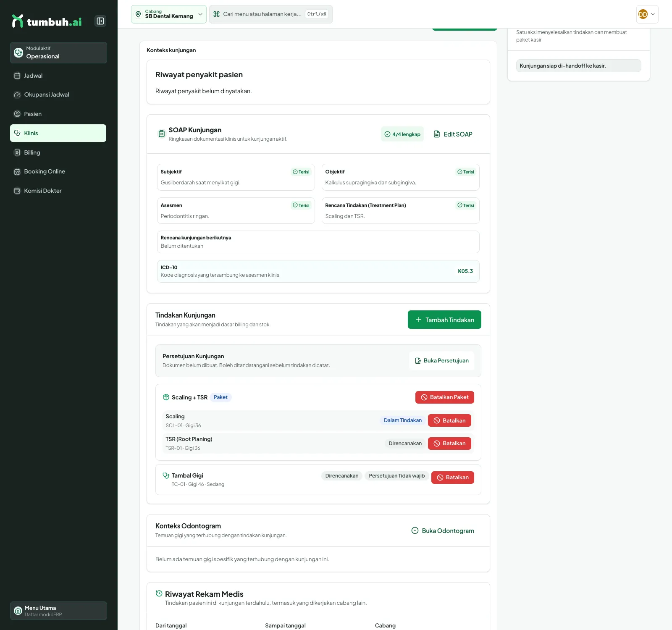Navigate to Billing
The height and width of the screenshot is (630, 672).
point(58,152)
